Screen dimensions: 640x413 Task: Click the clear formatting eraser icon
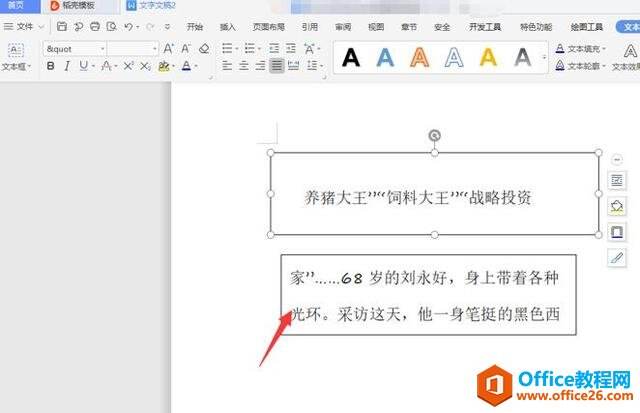point(204,49)
